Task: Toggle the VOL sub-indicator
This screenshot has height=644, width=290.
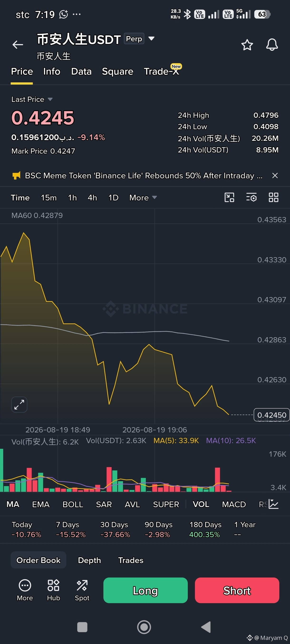Action: [201, 504]
